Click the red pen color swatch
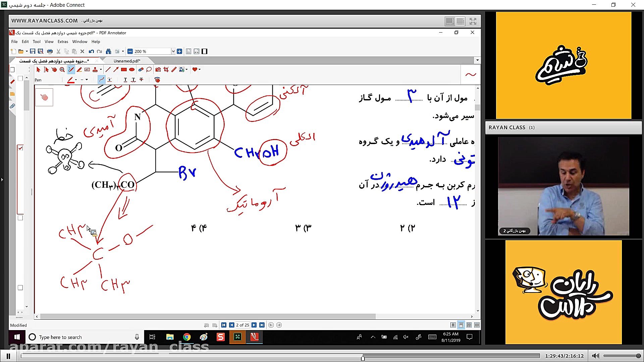 pyautogui.click(x=70, y=80)
